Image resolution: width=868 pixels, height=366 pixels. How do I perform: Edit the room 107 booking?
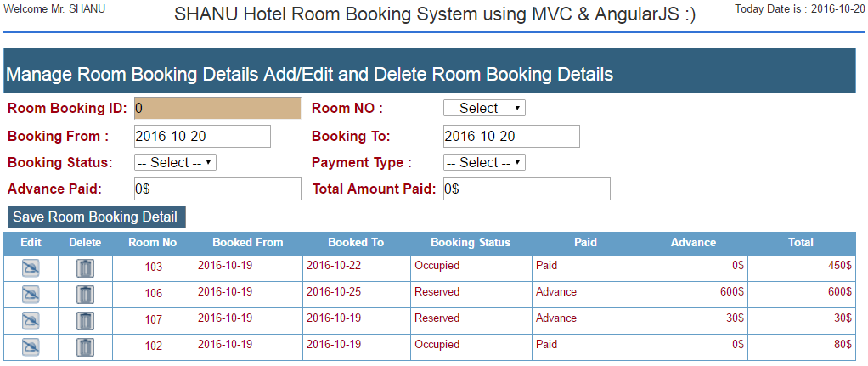(x=31, y=321)
